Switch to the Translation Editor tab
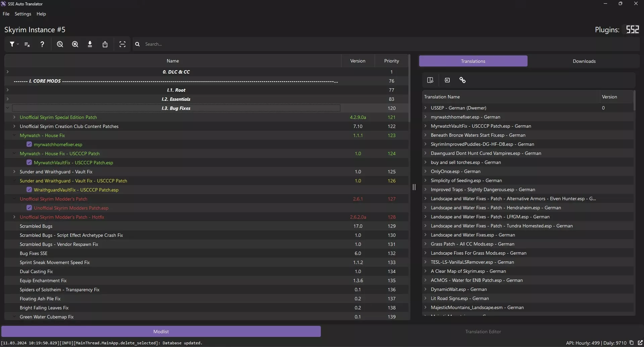 click(x=483, y=332)
